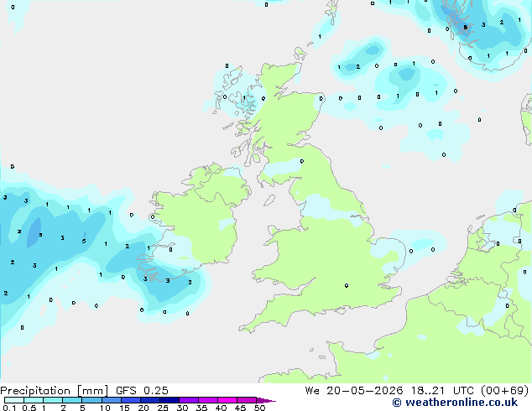Click the 0.5–1 mm legend swatch
Image resolution: width=532 pixels, height=411 pixels.
[x=34, y=400]
